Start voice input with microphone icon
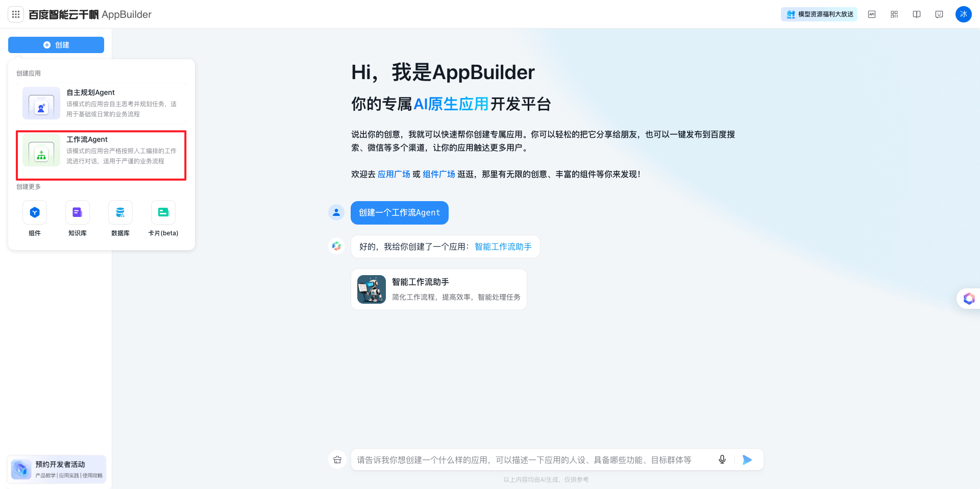The image size is (980, 489). pyautogui.click(x=722, y=460)
